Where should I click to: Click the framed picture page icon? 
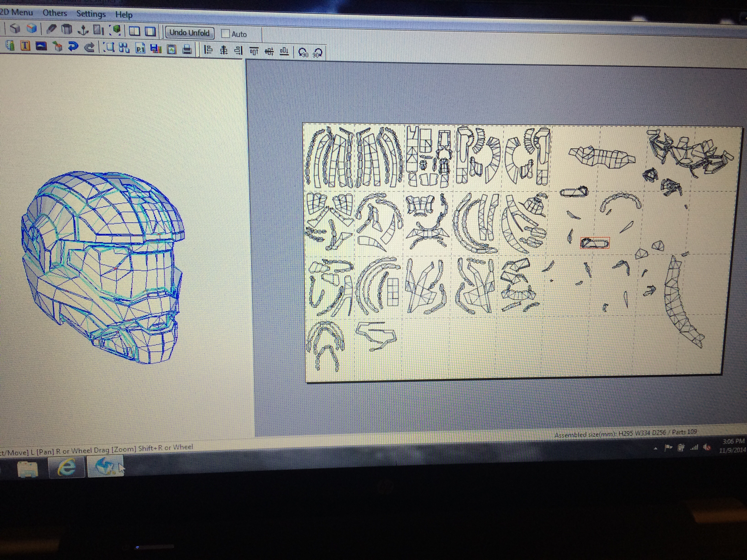172,49
